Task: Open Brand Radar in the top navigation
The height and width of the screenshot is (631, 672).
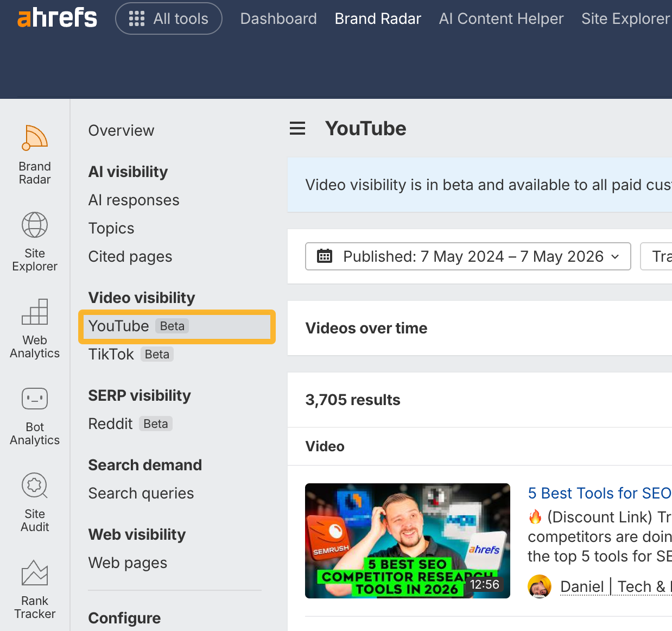Action: click(x=378, y=18)
